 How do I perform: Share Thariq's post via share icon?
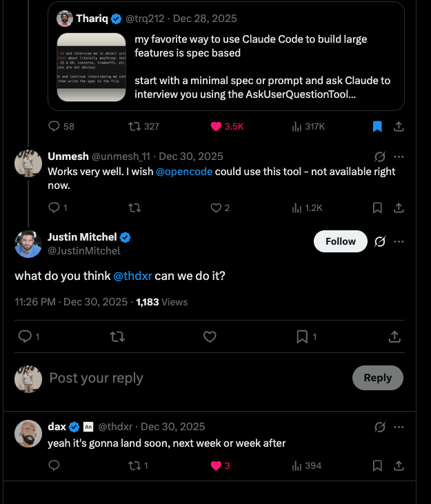click(x=399, y=126)
